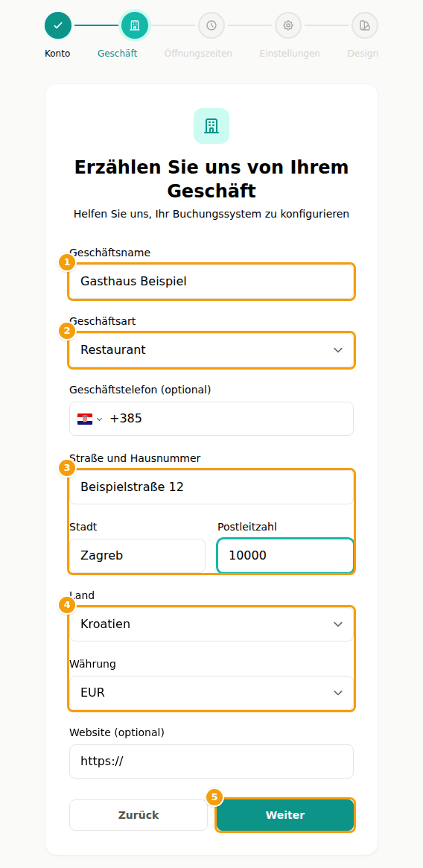Click the Öffnungszeiten clock step icon

[x=211, y=25]
